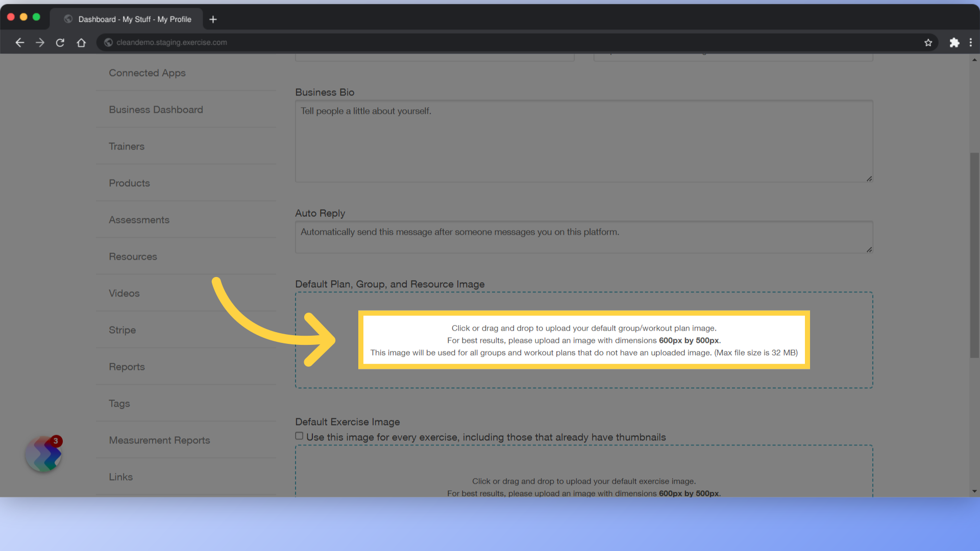This screenshot has height=551, width=980.
Task: Click the Videos sidebar icon
Action: click(124, 293)
